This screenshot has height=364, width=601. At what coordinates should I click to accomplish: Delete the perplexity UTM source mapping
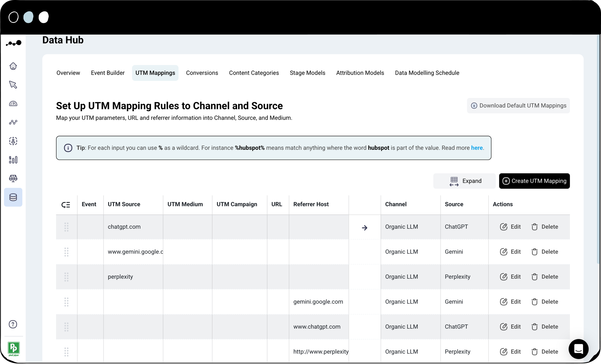[545, 277]
